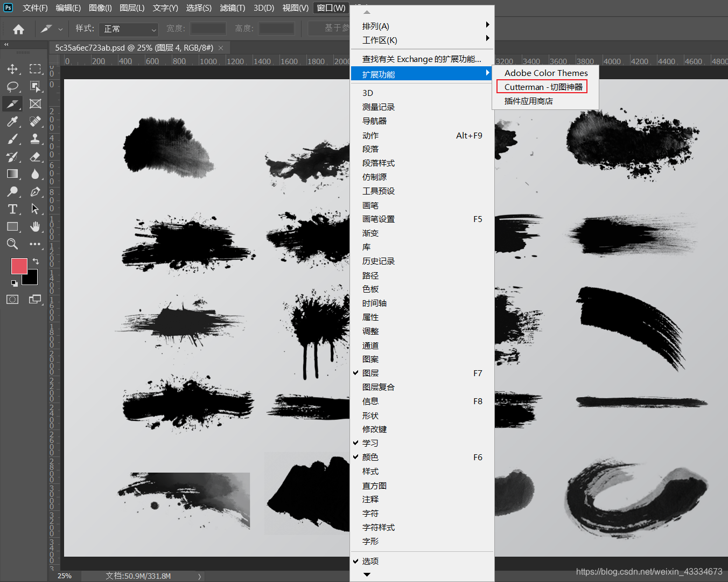This screenshot has height=582, width=728.
Task: Select the Lasso tool
Action: [12, 87]
